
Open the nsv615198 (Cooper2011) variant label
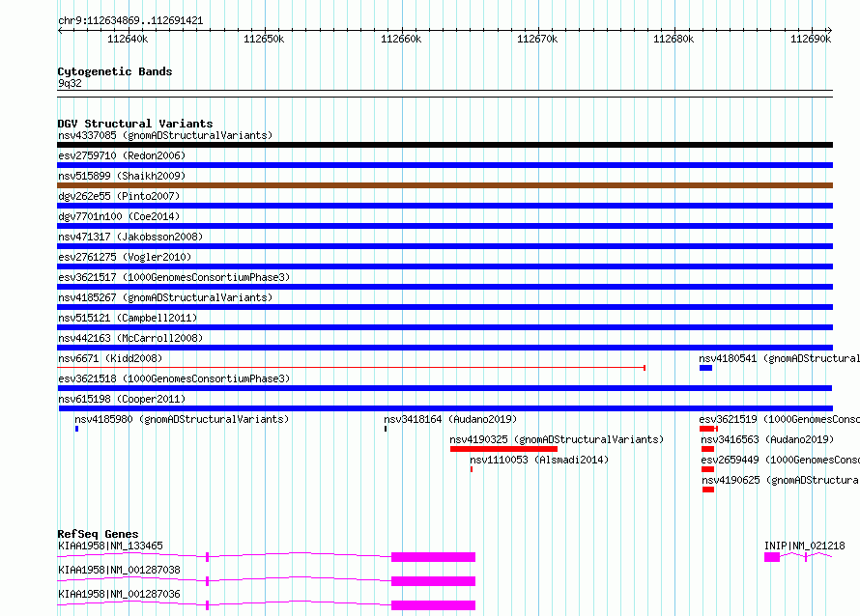pyautogui.click(x=122, y=399)
